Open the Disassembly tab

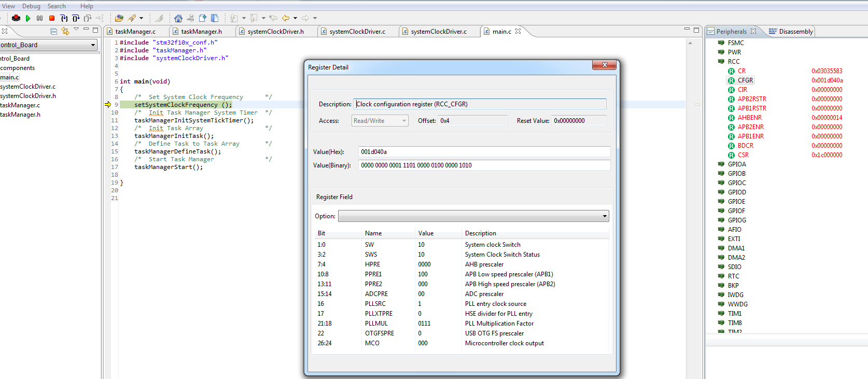point(795,32)
